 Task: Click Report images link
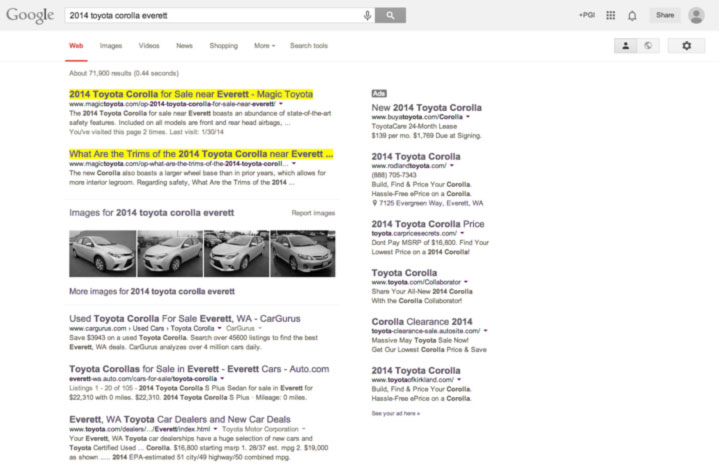coord(313,213)
